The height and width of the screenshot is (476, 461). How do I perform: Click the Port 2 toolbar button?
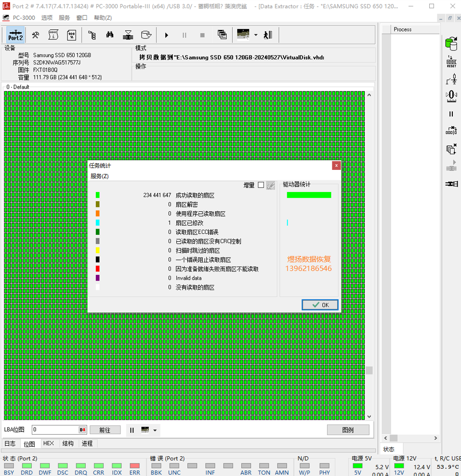15,35
